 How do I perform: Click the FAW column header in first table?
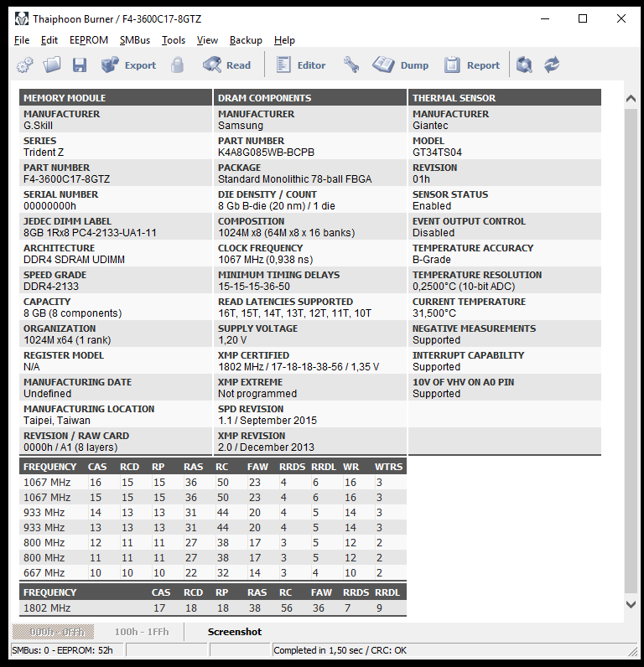point(257,467)
